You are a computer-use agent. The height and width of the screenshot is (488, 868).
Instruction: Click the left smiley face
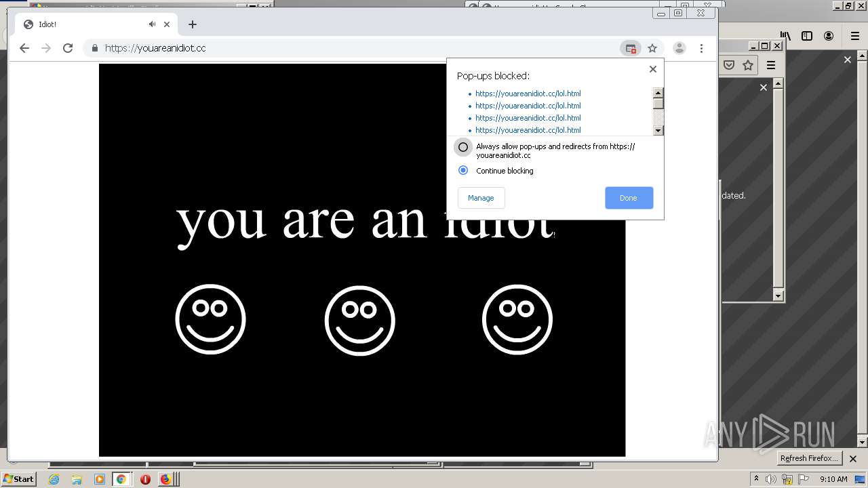[210, 319]
